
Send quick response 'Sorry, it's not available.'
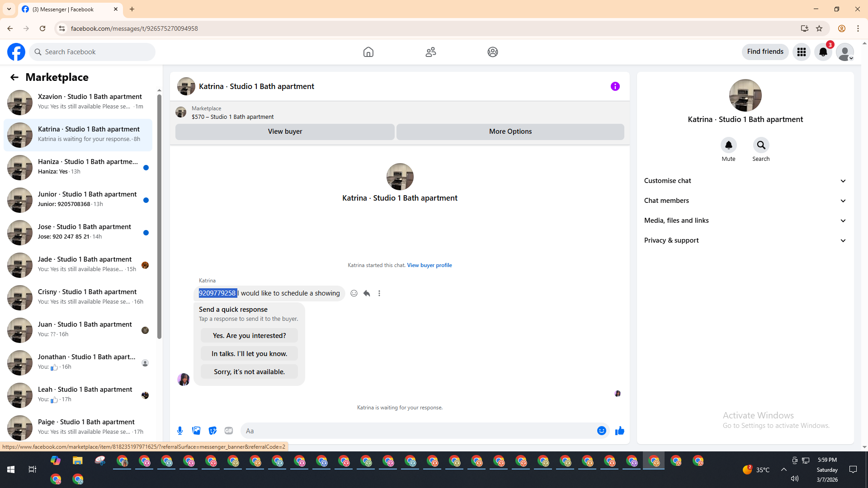(x=249, y=372)
